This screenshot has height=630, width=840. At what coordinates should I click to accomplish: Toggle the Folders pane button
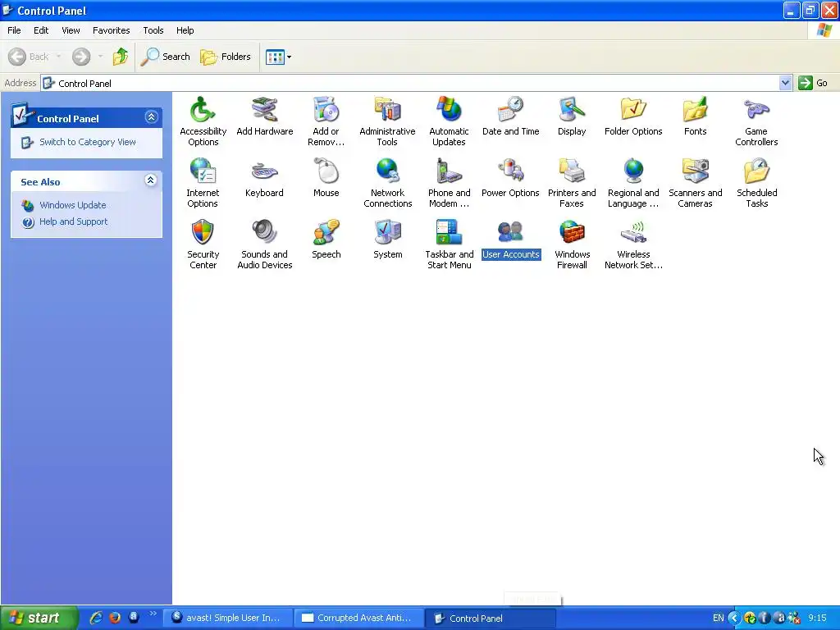(226, 57)
